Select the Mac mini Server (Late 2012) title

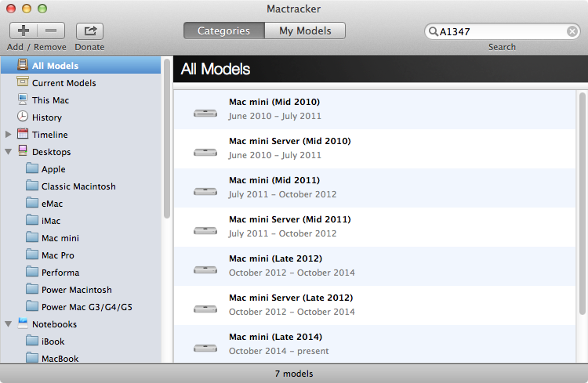tap(291, 298)
